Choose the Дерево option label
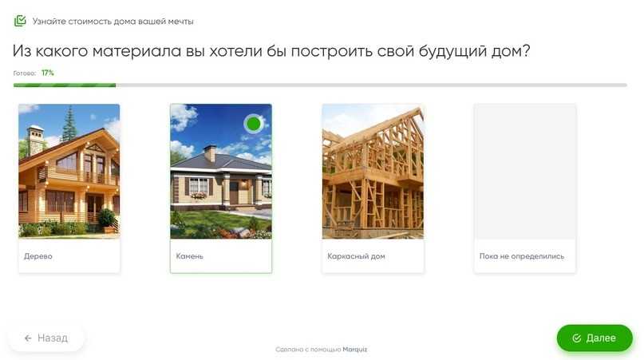The height and width of the screenshot is (360, 644). (x=38, y=256)
